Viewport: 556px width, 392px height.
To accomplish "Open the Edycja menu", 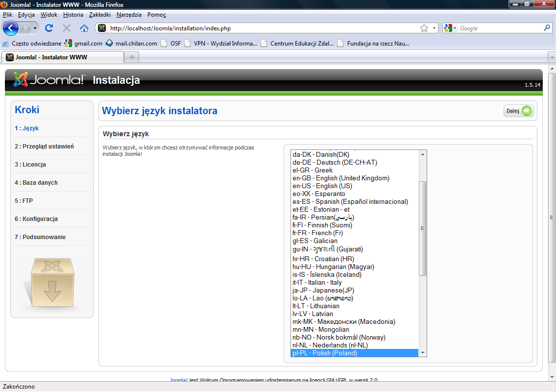I will point(26,15).
